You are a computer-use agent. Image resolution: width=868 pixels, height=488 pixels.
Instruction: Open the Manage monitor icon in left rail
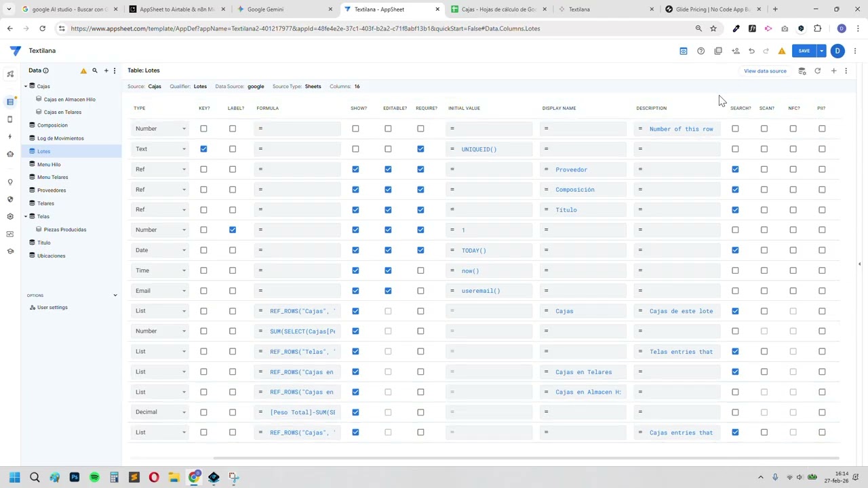(x=10, y=234)
